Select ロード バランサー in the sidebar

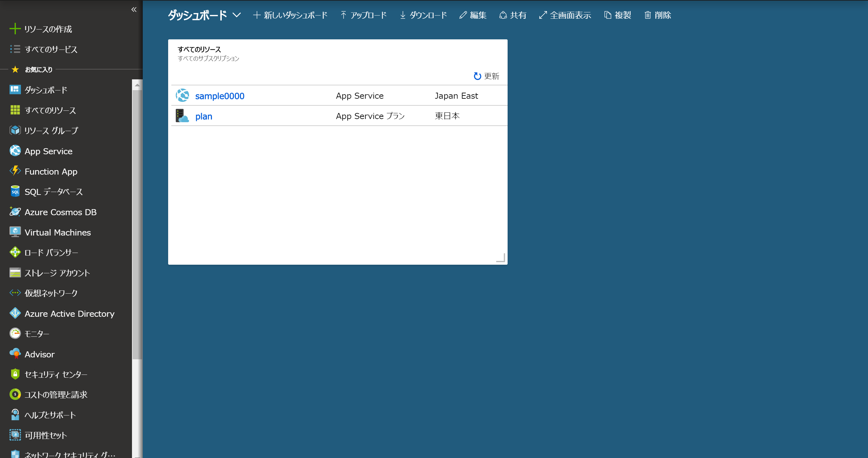51,252
